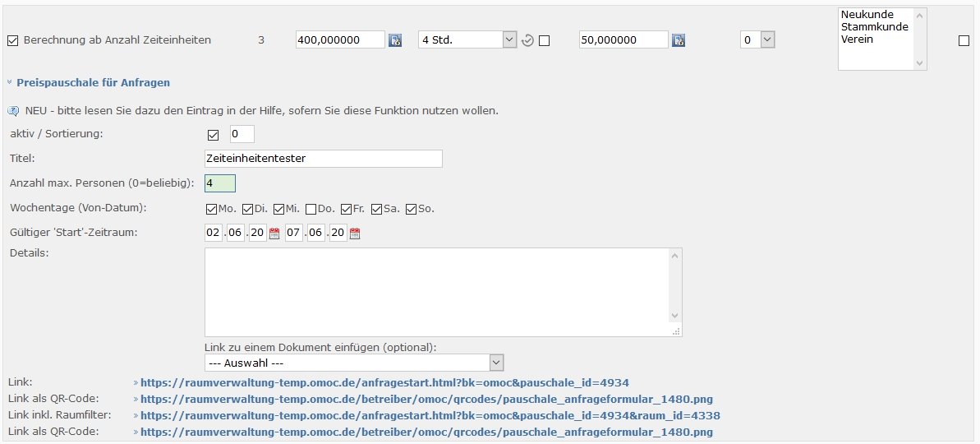Uncheck weekday Sa.

coord(377,210)
